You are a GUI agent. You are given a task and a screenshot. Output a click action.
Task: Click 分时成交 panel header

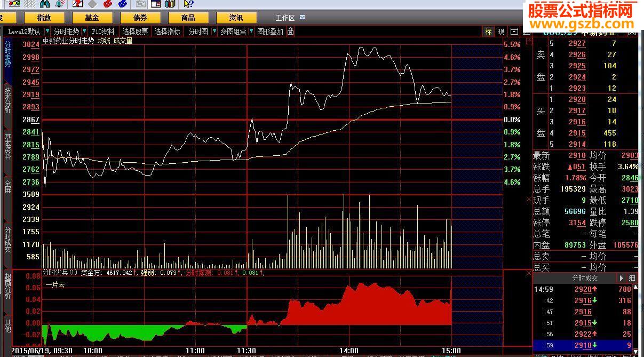point(585,278)
